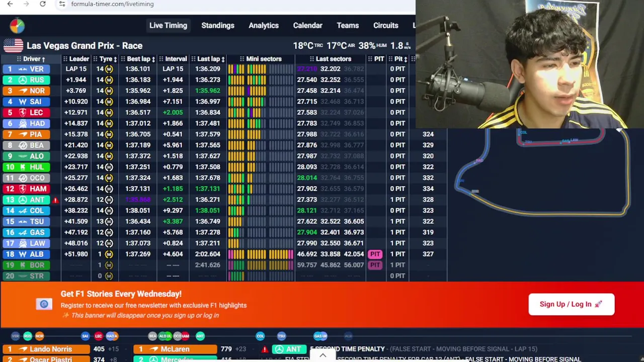Expand bottom panel with the up chevron
This screenshot has height=362, width=644.
point(323,355)
